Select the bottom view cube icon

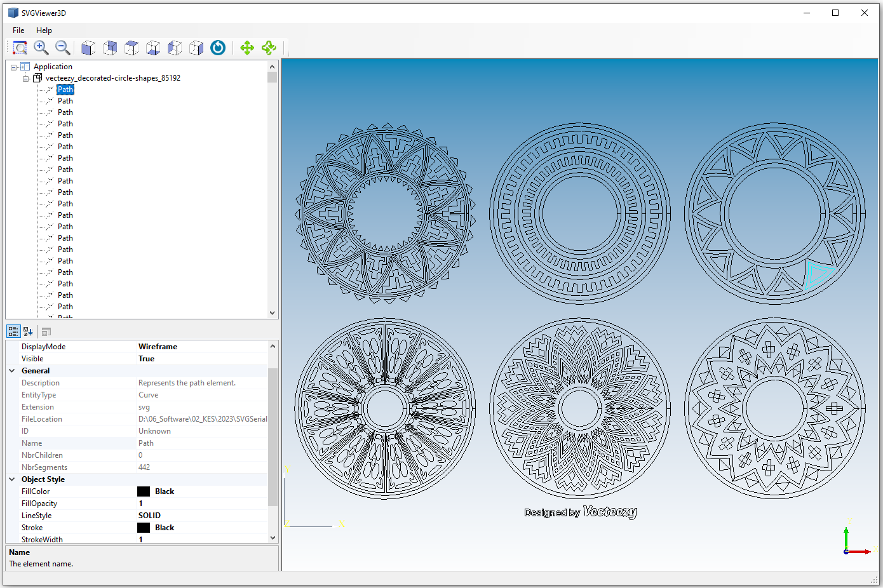pos(153,48)
